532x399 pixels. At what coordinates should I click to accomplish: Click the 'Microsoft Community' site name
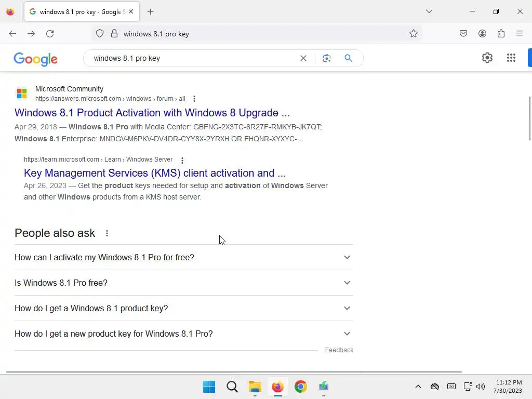[x=69, y=89]
